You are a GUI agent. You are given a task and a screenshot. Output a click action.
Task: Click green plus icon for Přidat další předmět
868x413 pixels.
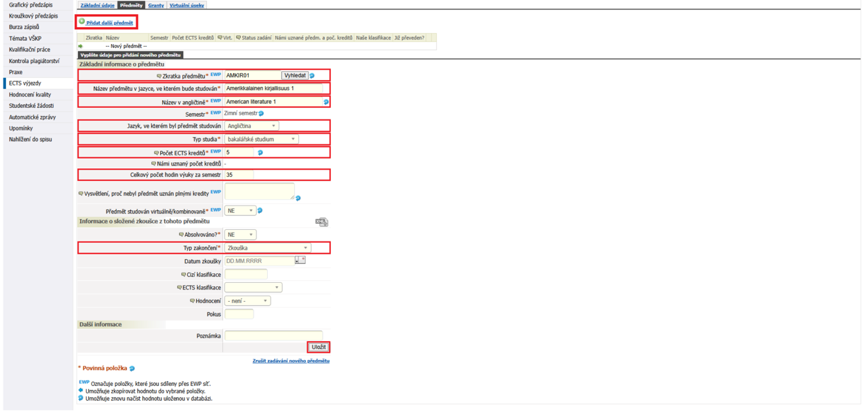pos(81,22)
